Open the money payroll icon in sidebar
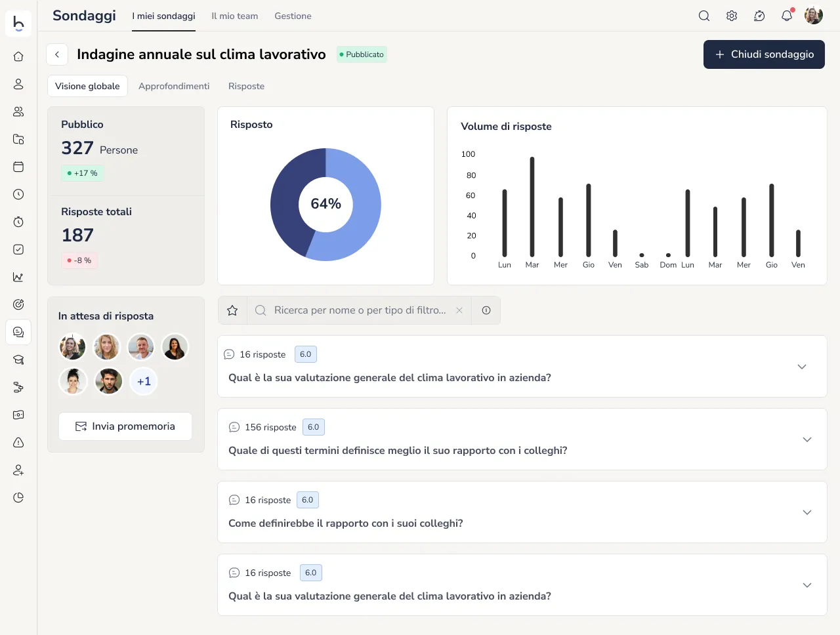Image resolution: width=840 pixels, height=635 pixels. click(18, 415)
